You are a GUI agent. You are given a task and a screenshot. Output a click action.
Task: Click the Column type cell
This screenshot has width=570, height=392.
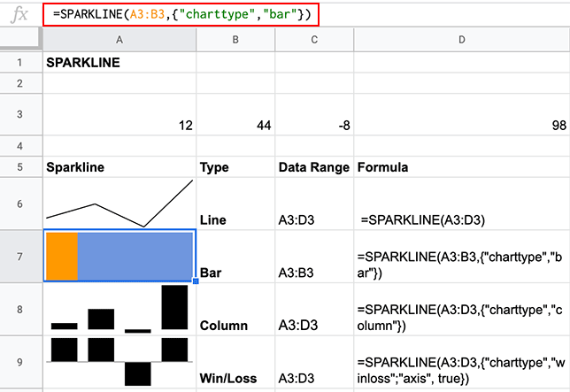pyautogui.click(x=235, y=309)
